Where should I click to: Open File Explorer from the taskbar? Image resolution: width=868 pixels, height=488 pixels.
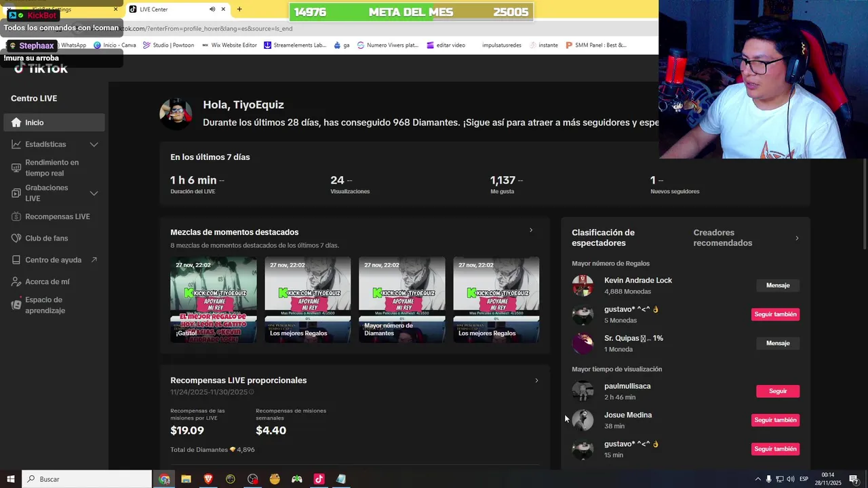coord(186,479)
